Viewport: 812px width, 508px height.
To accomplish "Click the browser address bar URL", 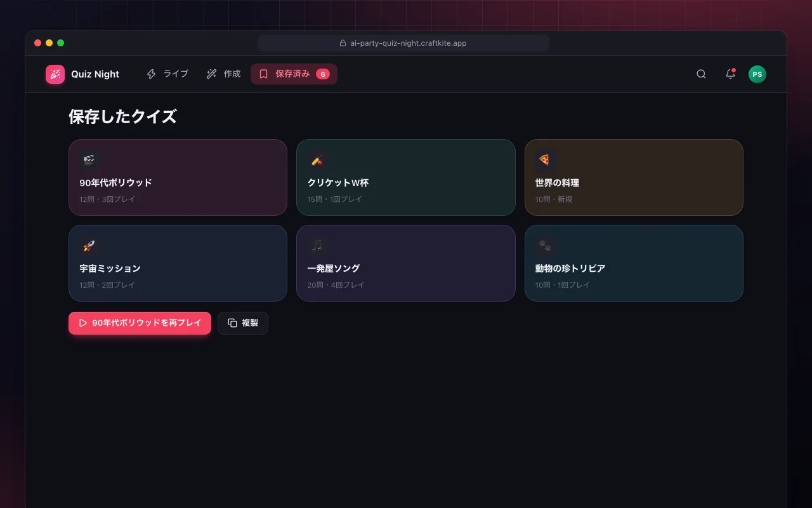I will (409, 43).
